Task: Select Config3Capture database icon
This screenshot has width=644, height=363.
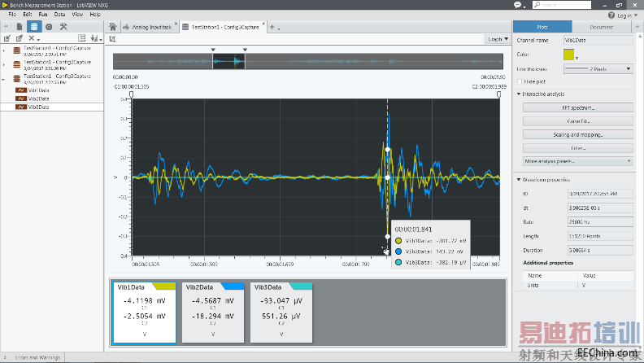Action: [x=17, y=78]
